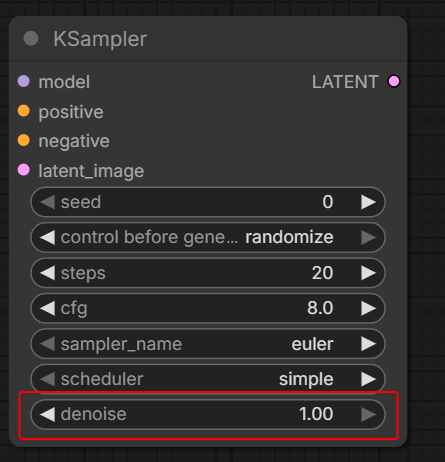Open the randomize control mode dropdown
The height and width of the screenshot is (462, 445).
pos(208,237)
